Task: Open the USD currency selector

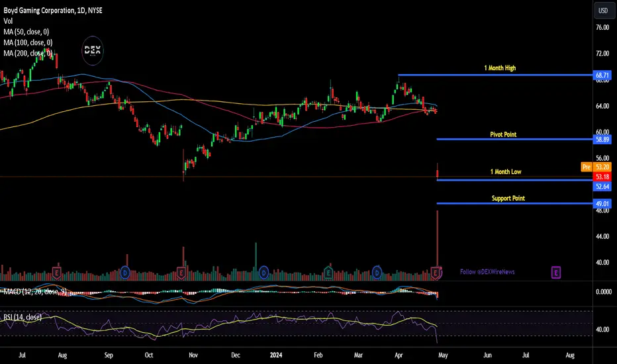Action: click(603, 11)
